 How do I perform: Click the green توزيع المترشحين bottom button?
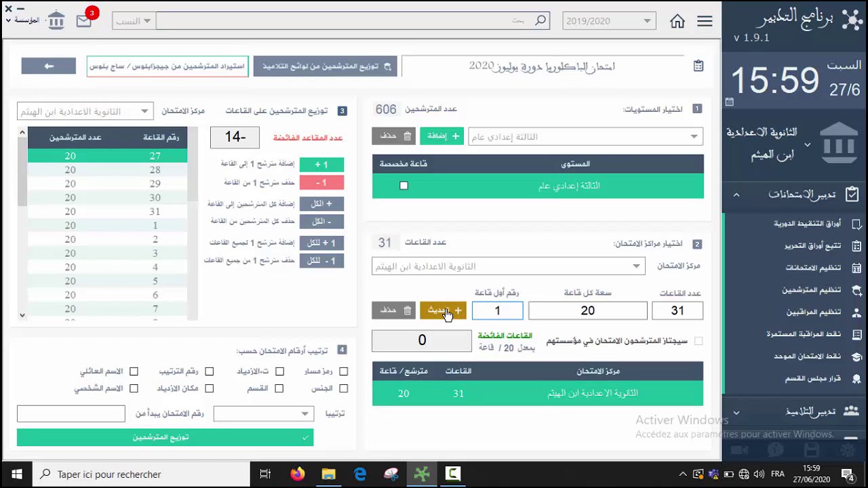165,437
